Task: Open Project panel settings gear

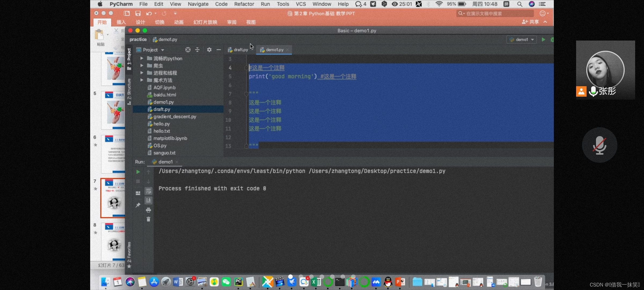Action: coord(209,50)
